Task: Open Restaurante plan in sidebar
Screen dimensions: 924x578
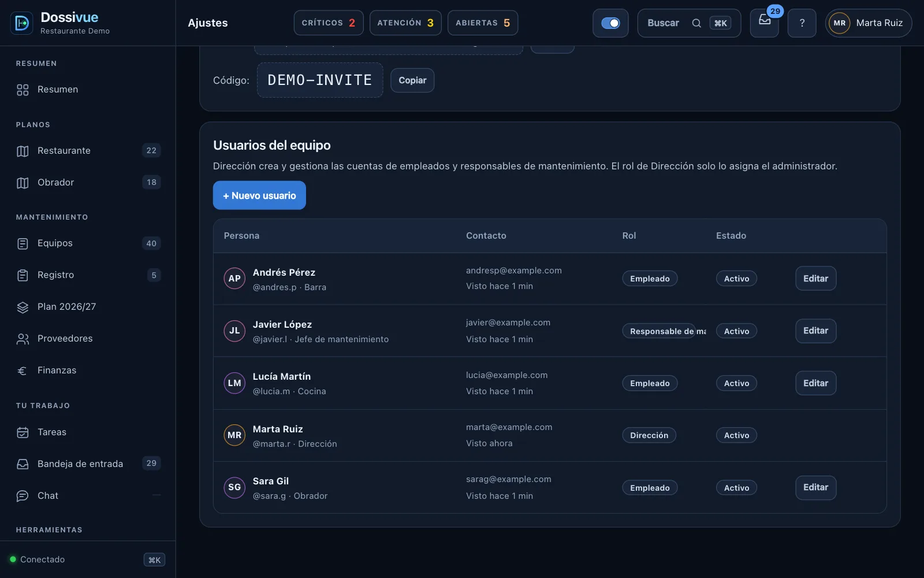Action: point(88,150)
